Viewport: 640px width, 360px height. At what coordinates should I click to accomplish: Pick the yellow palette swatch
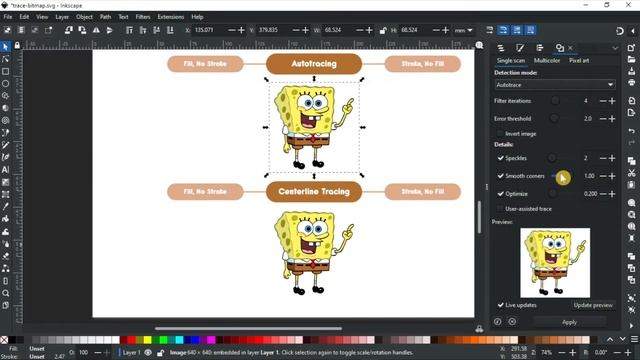click(147, 340)
